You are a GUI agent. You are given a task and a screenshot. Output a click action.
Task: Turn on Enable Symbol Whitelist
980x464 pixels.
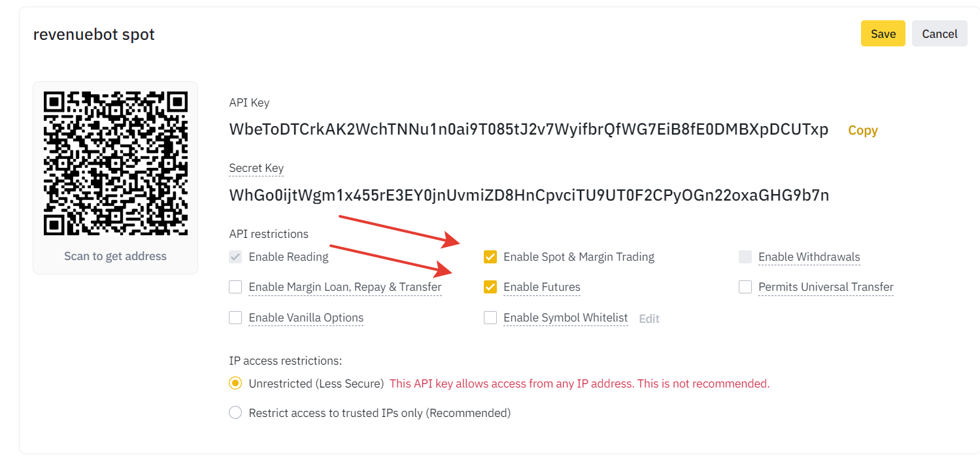click(x=490, y=318)
